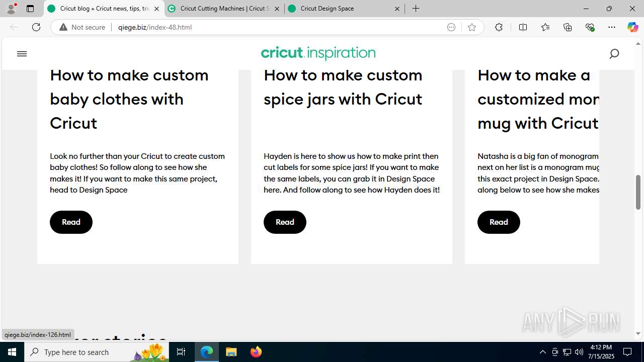The width and height of the screenshot is (644, 362).
Task: Switch to Cricut Design Space tab
Action: point(344,9)
